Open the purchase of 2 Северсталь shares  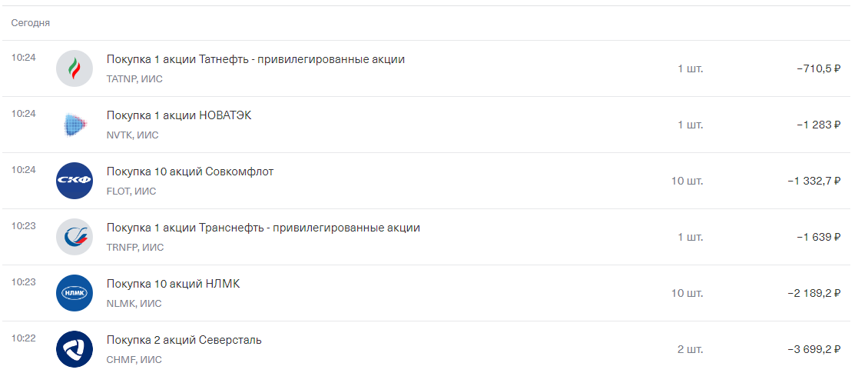(184, 340)
